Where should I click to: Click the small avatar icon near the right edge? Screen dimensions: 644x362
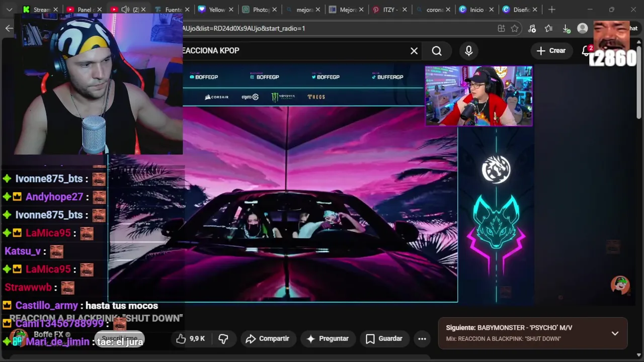click(620, 285)
